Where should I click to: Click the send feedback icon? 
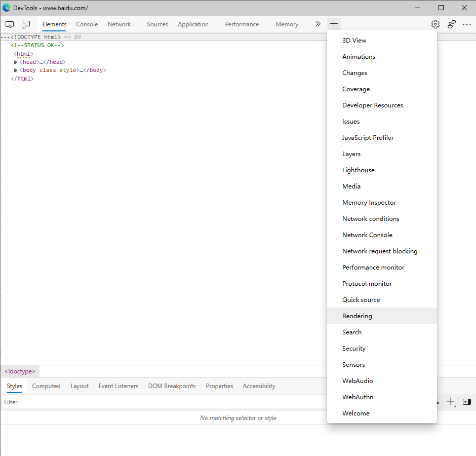click(x=452, y=24)
